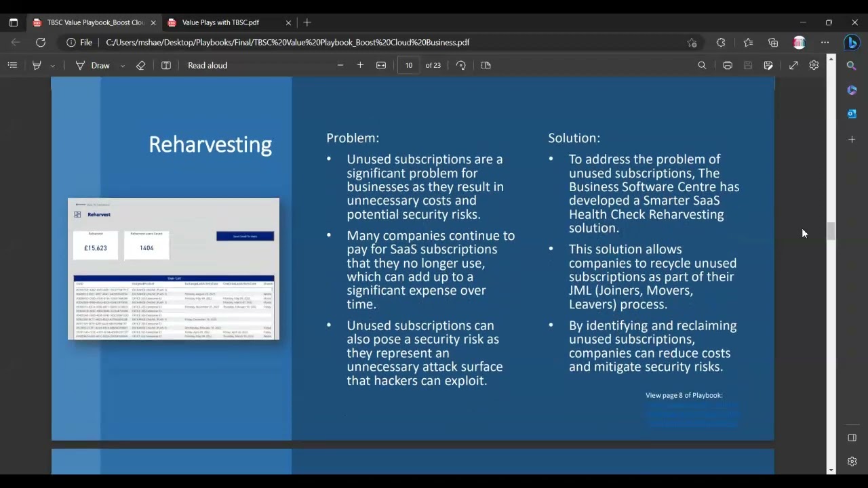
Task: Click 'View page 8 of Playbook:' text
Action: 684,395
